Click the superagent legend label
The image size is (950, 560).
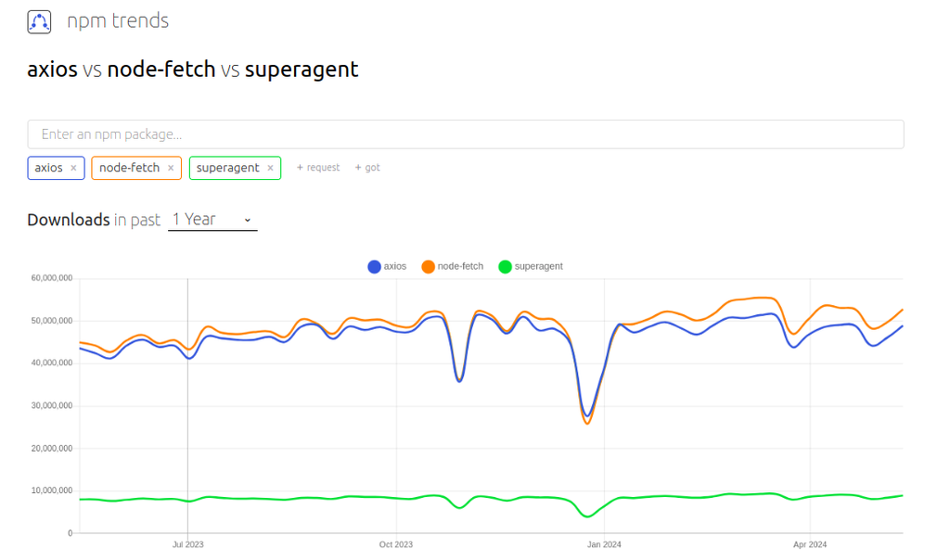[x=538, y=266]
